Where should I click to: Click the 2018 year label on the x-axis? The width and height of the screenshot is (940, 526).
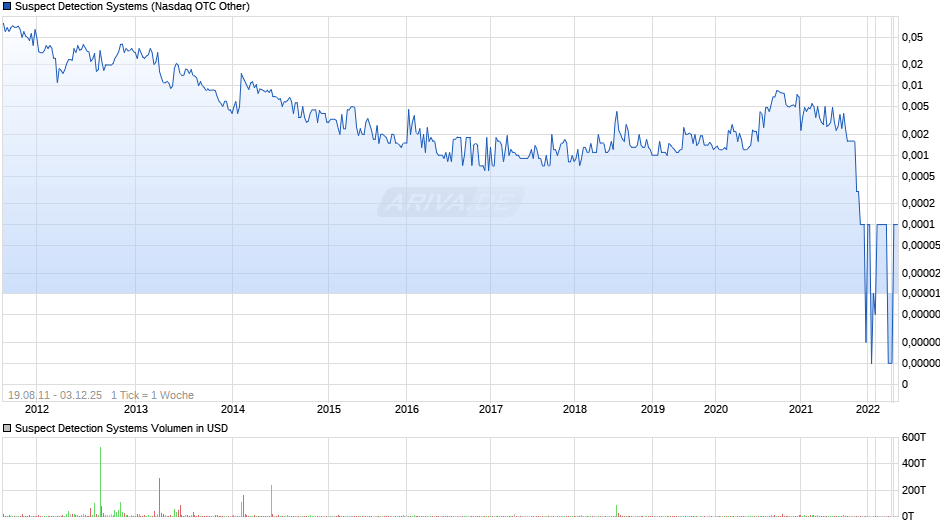pyautogui.click(x=574, y=409)
